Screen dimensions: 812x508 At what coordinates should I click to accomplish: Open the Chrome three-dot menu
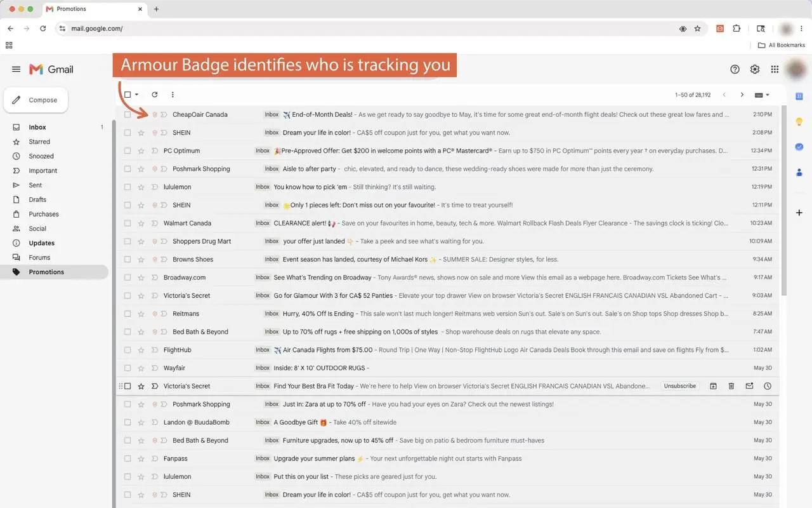pyautogui.click(x=802, y=29)
